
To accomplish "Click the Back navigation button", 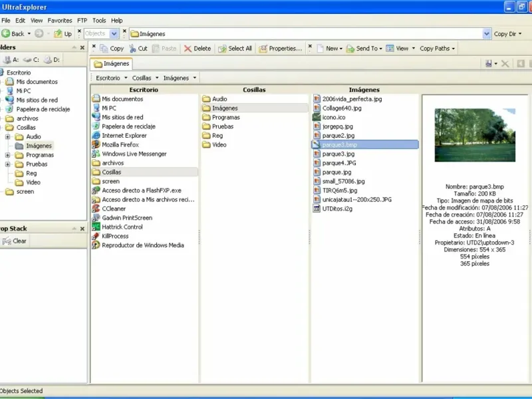I will pos(13,34).
